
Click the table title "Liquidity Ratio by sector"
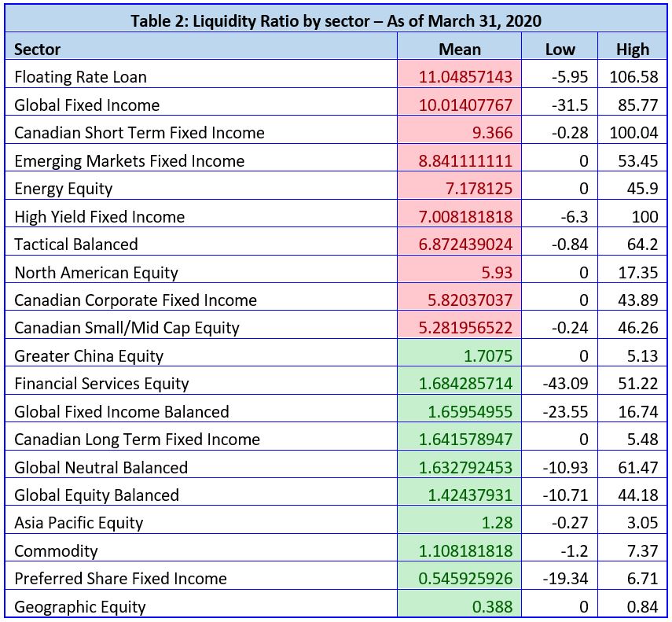click(335, 20)
